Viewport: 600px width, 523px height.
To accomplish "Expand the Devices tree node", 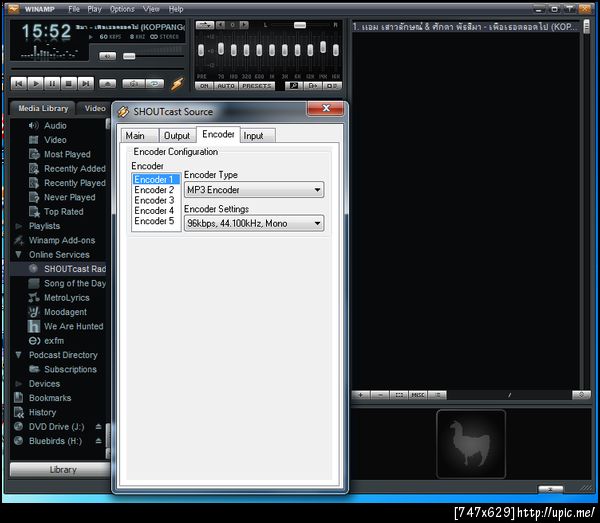I will click(x=18, y=384).
